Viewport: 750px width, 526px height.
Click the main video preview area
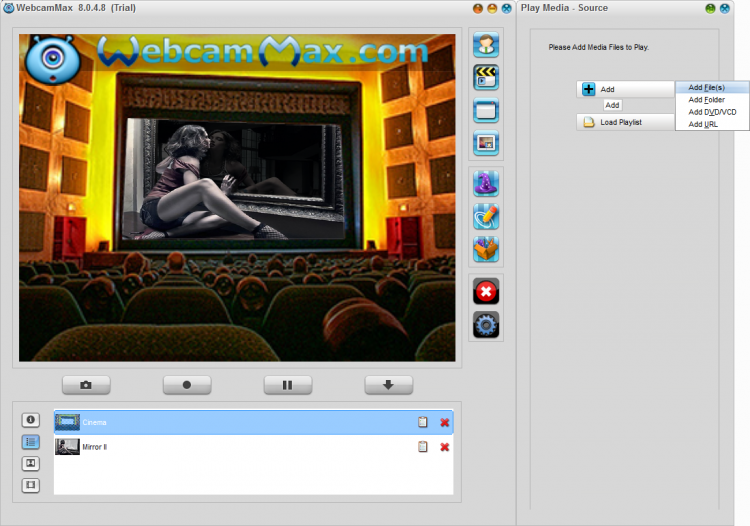click(x=237, y=197)
